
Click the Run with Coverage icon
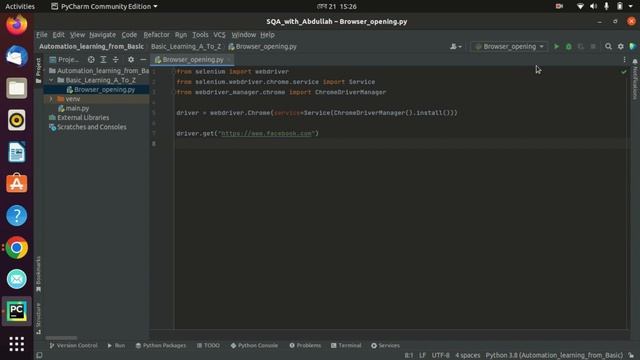pos(580,47)
